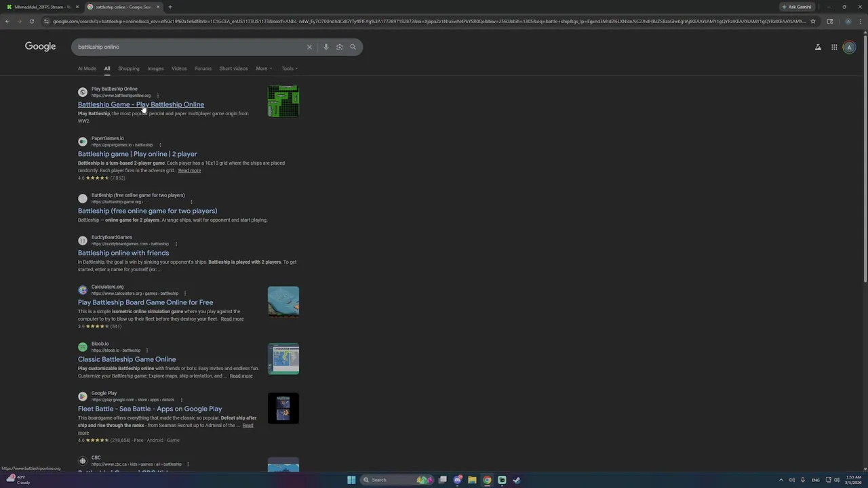Start voice search with the microphone icon
This screenshot has width=868, height=488.
[326, 47]
